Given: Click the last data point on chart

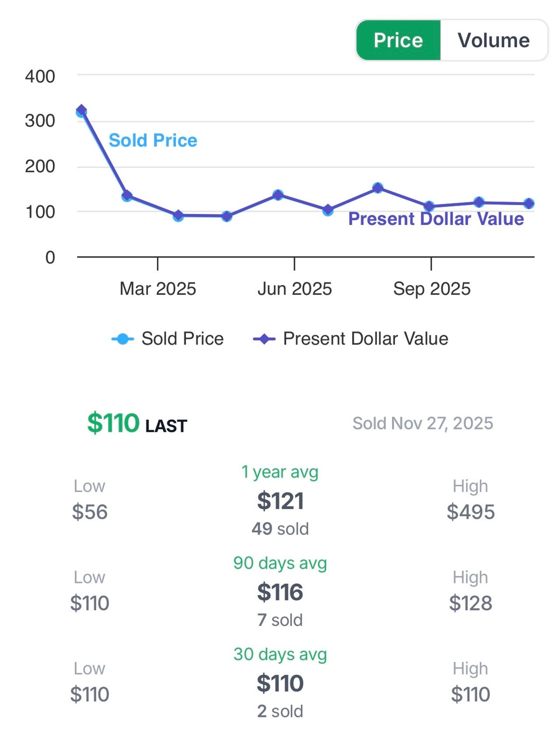Looking at the screenshot, I should [x=528, y=203].
